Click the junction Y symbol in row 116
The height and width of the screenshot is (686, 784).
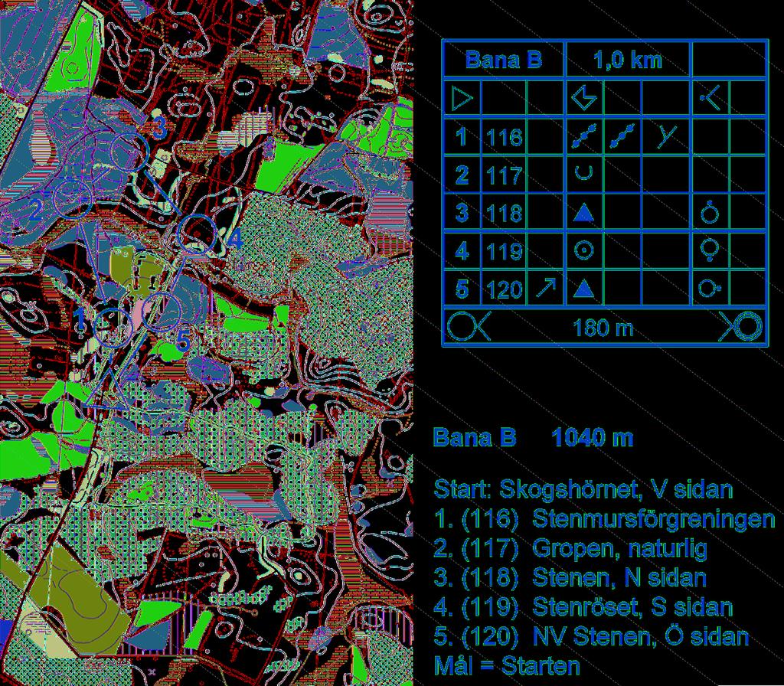667,136
